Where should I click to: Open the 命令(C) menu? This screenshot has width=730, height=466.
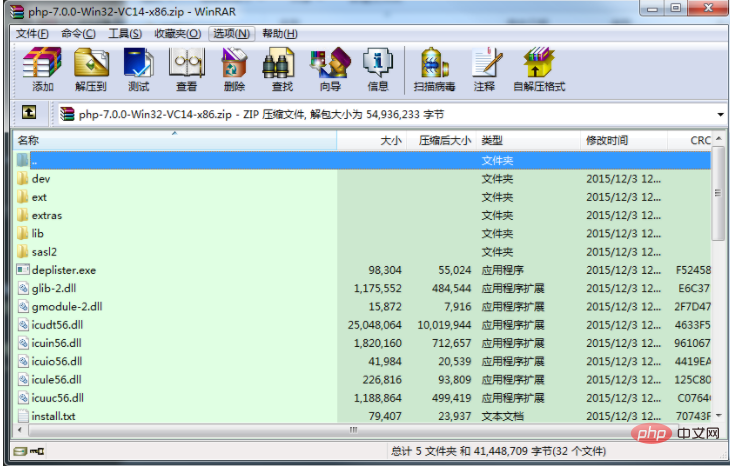click(x=78, y=34)
